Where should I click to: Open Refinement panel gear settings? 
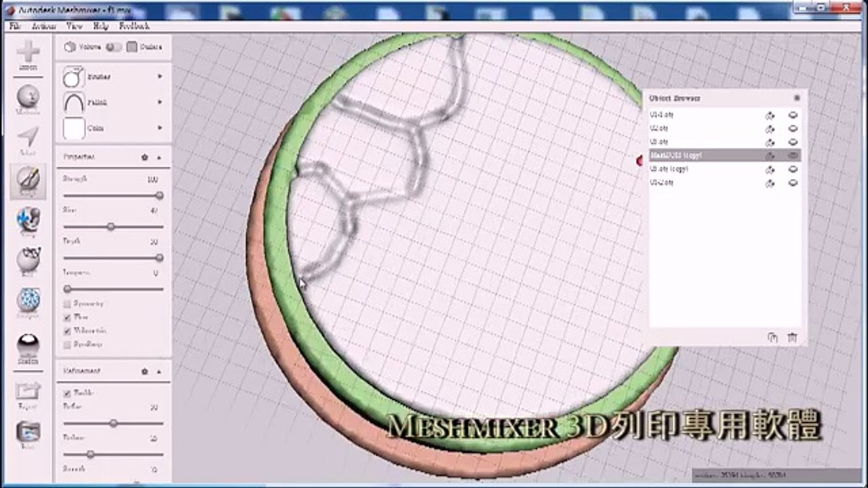coord(144,371)
